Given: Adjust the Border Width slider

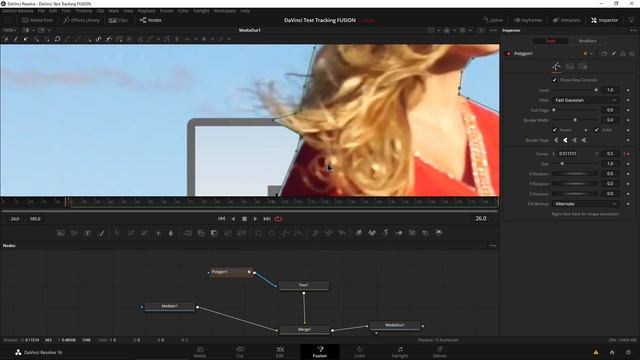Looking at the screenshot, I should (x=575, y=120).
